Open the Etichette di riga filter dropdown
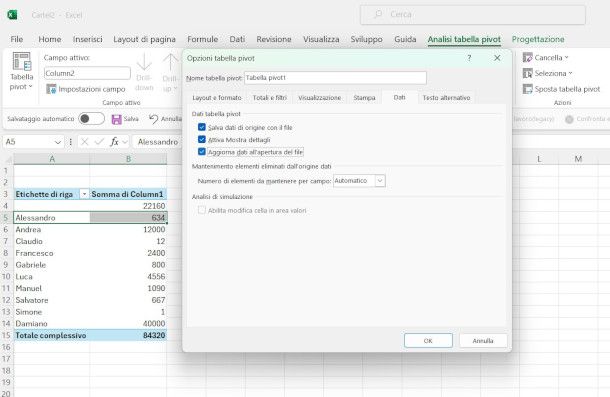The image size is (610, 397). pos(84,194)
